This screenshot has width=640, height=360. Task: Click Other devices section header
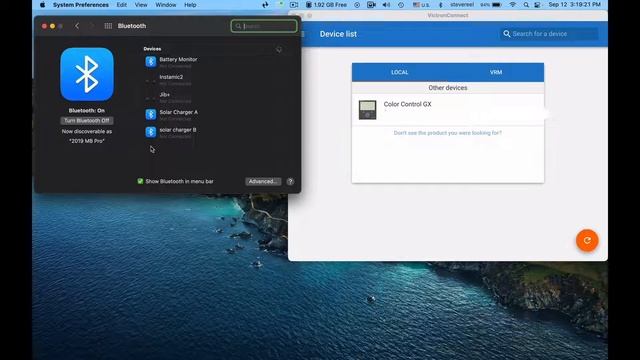(448, 88)
